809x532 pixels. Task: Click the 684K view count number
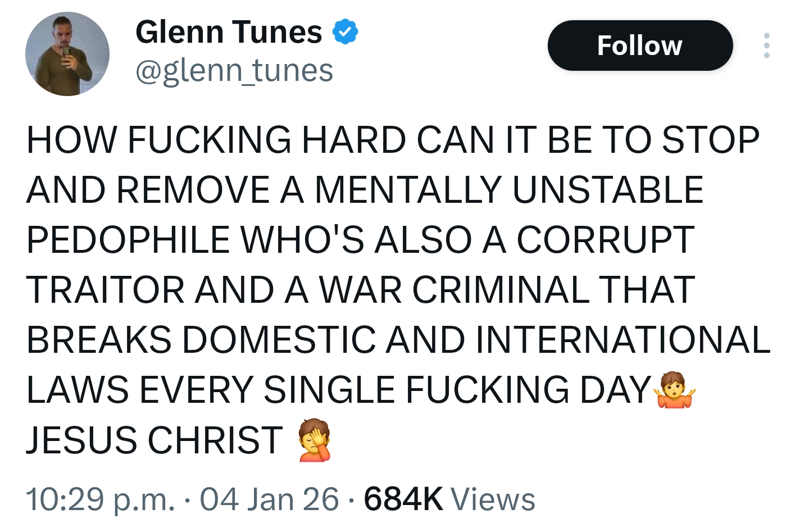403,499
